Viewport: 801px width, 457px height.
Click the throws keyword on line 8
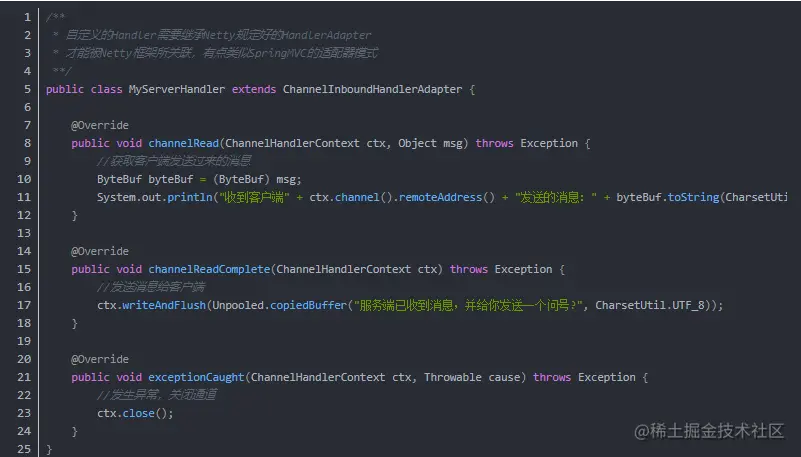[494, 143]
